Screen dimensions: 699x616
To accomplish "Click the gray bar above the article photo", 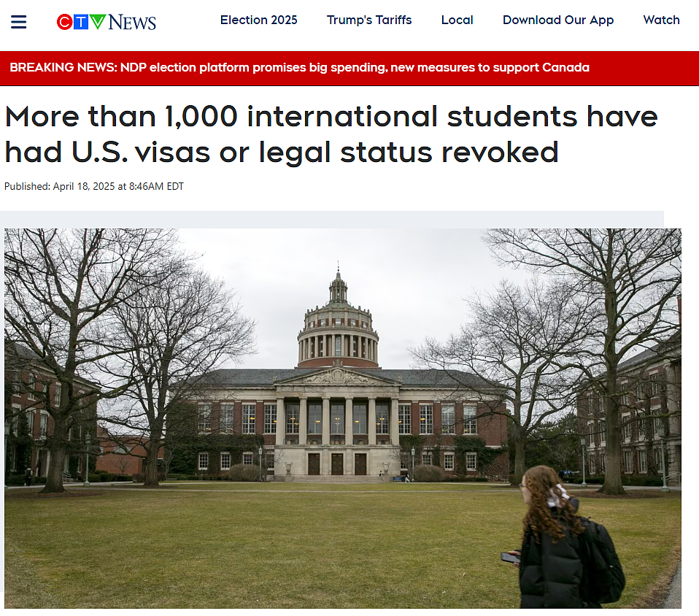I will coord(332,220).
